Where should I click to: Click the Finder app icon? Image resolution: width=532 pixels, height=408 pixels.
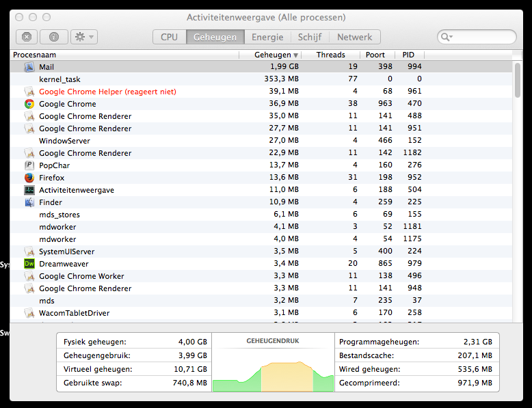coord(29,202)
